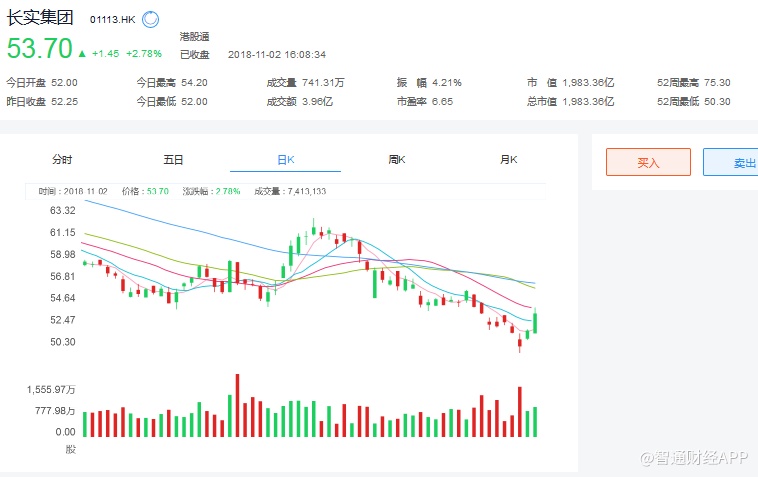This screenshot has height=477, width=758.
Task: Open the 月K monthly tab
Action: pos(508,160)
